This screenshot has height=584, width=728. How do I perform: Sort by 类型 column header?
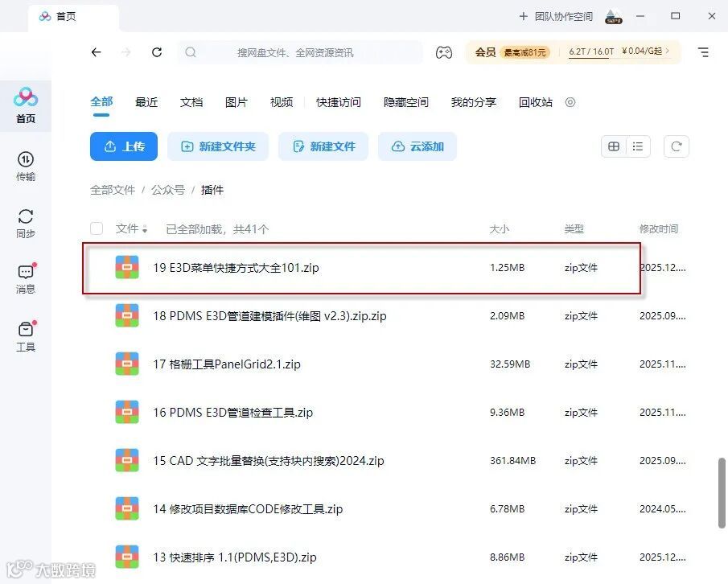574,229
